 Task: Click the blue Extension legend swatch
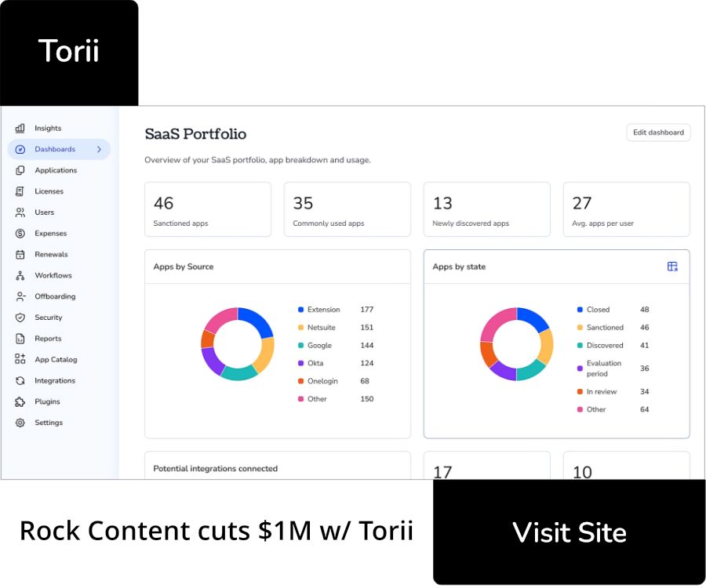point(300,310)
